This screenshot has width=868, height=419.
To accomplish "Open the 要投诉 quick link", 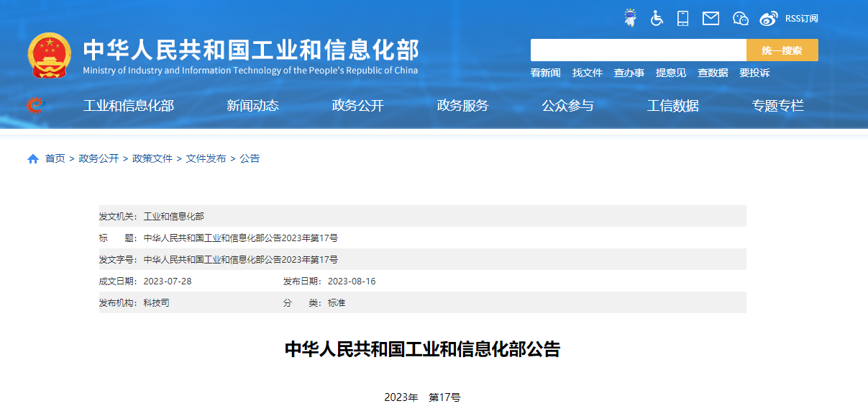I will (x=754, y=73).
